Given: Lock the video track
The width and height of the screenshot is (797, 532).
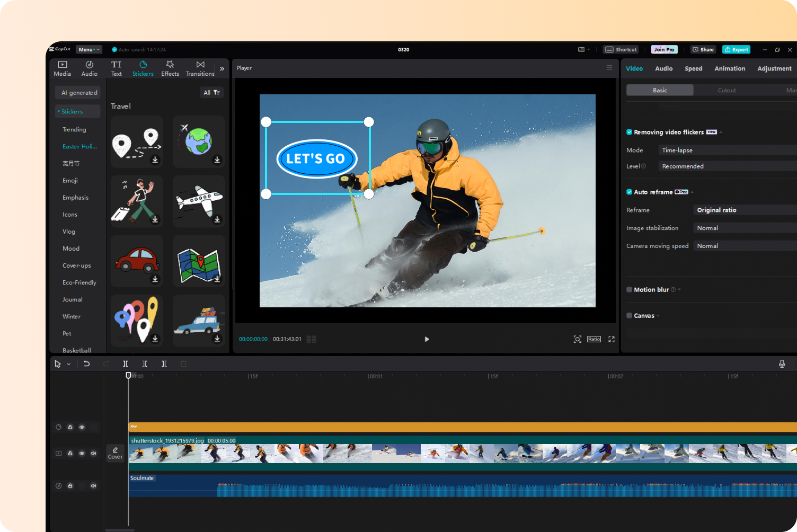Looking at the screenshot, I should [x=70, y=453].
